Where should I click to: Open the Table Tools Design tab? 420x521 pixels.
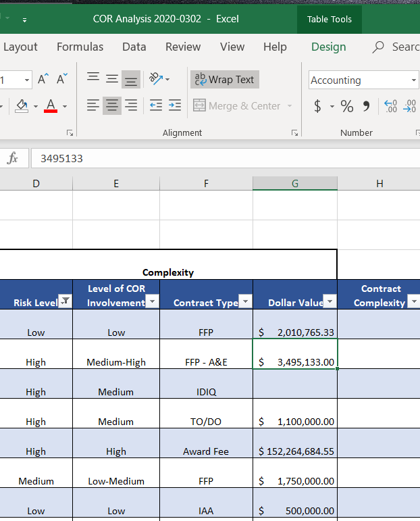329,47
